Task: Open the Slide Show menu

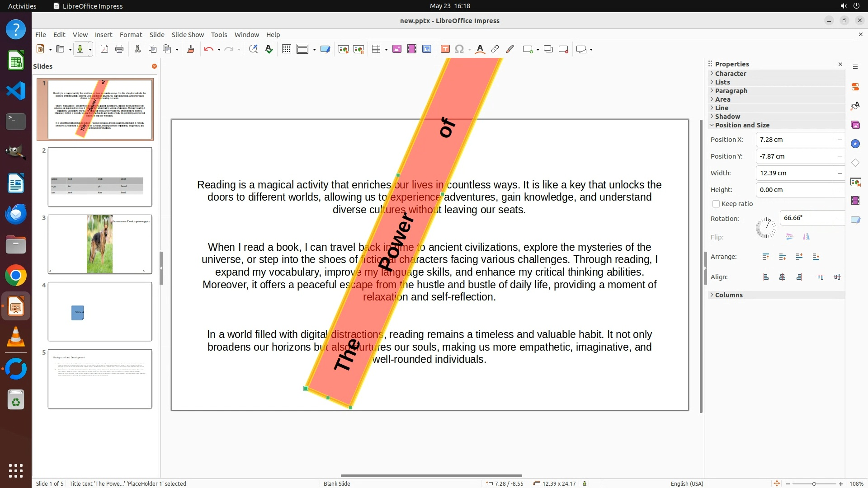Action: (x=188, y=35)
